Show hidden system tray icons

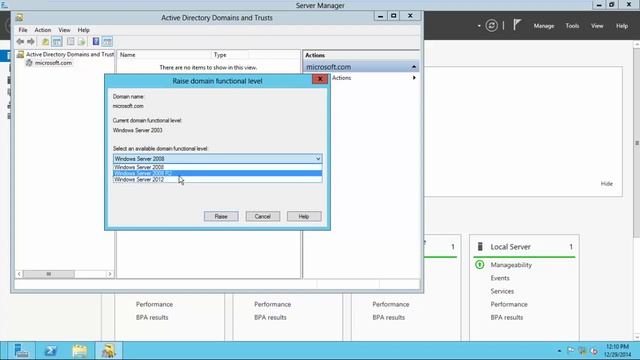click(x=559, y=351)
